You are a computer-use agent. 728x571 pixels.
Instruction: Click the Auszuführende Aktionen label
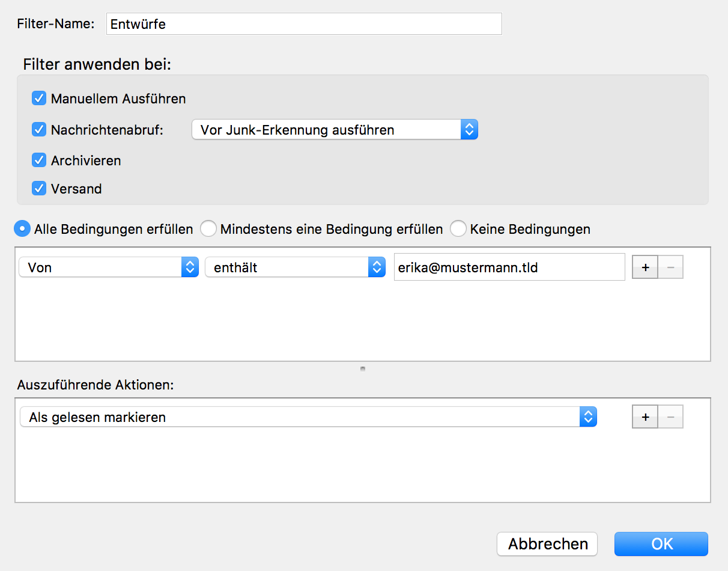tap(96, 385)
